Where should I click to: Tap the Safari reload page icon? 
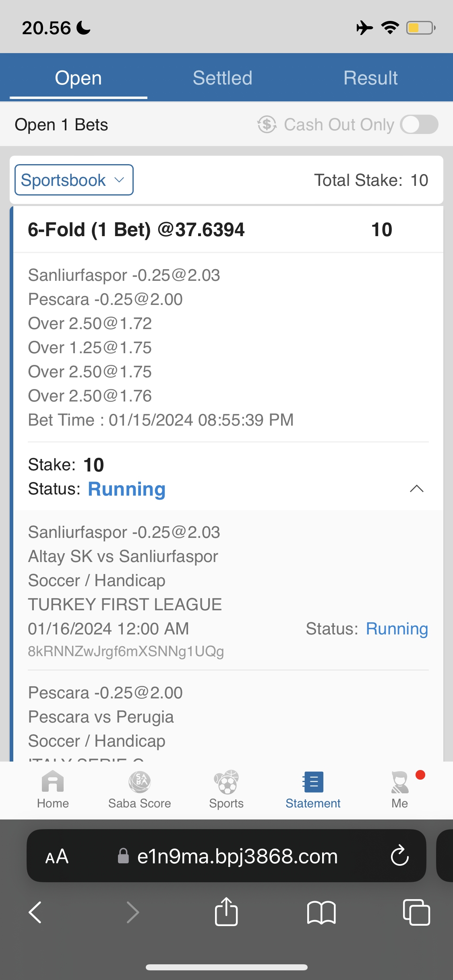399,856
